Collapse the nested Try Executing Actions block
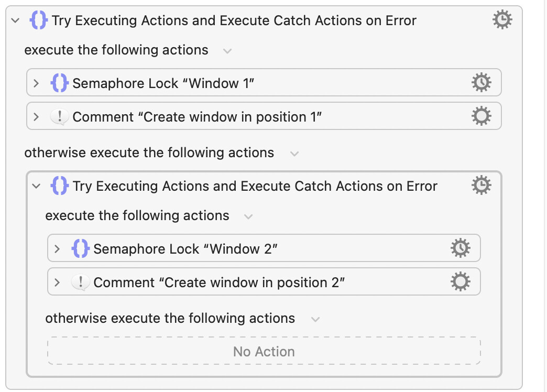 coord(36,186)
